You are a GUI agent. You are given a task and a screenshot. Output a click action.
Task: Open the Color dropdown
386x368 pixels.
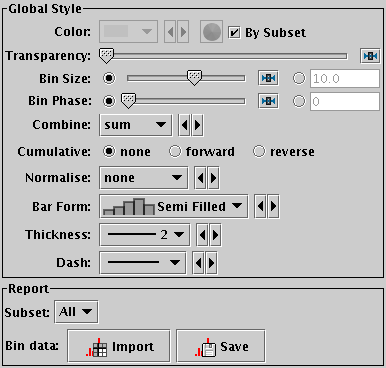128,32
